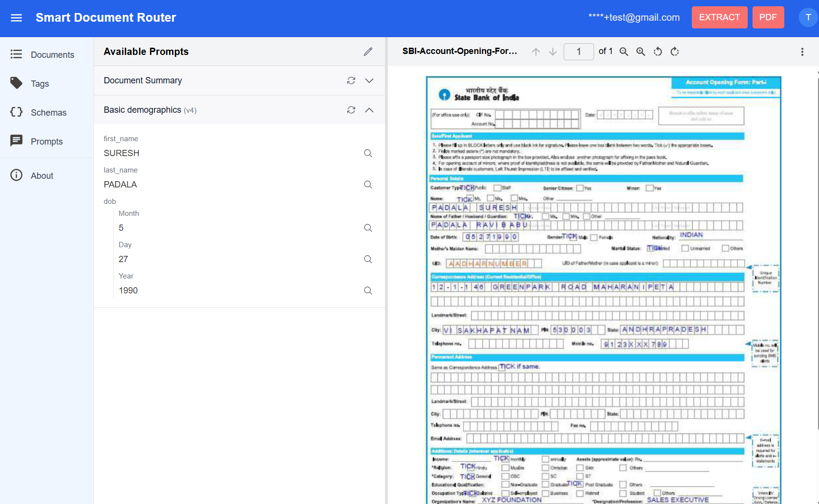Click the OBC category checkbox in form

505,477
